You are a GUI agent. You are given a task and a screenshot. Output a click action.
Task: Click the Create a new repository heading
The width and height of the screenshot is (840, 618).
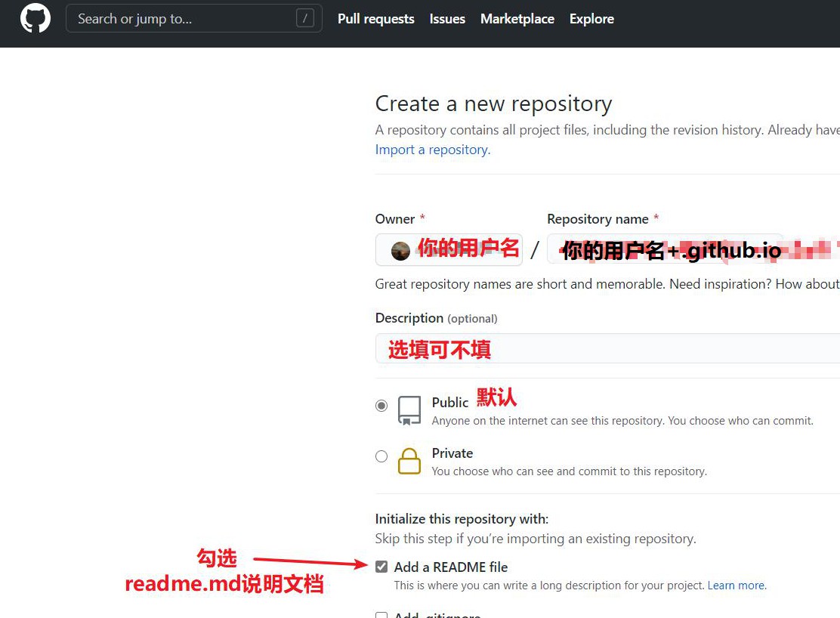coord(493,104)
